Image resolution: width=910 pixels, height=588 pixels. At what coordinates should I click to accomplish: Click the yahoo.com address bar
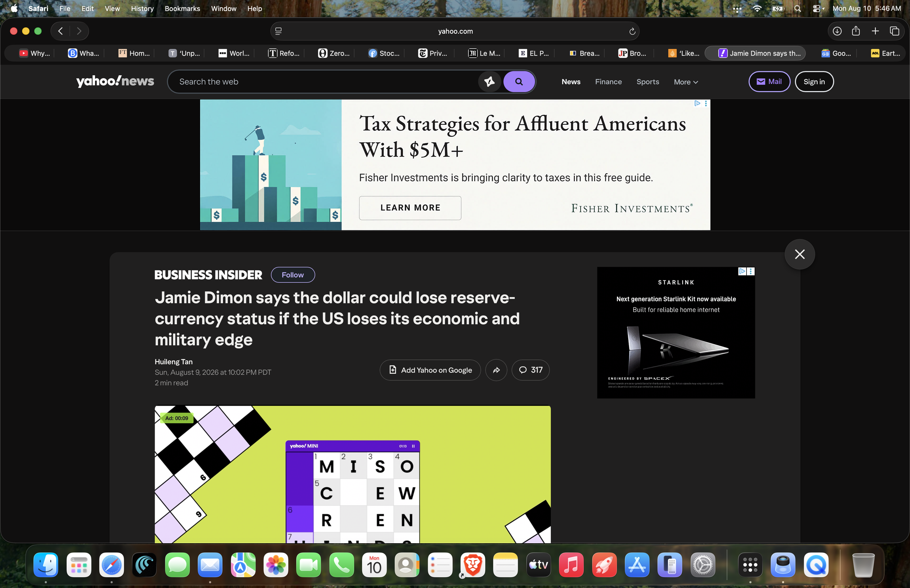point(455,31)
